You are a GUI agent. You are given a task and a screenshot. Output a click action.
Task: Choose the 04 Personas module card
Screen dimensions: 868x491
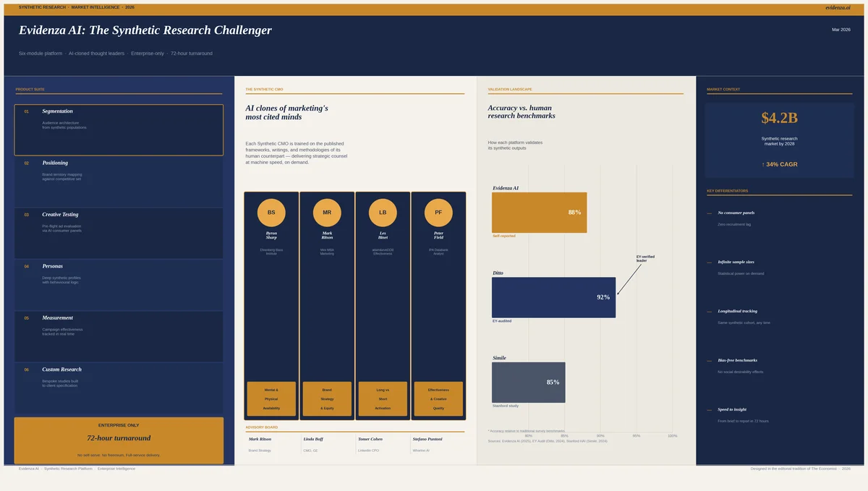pos(119,285)
